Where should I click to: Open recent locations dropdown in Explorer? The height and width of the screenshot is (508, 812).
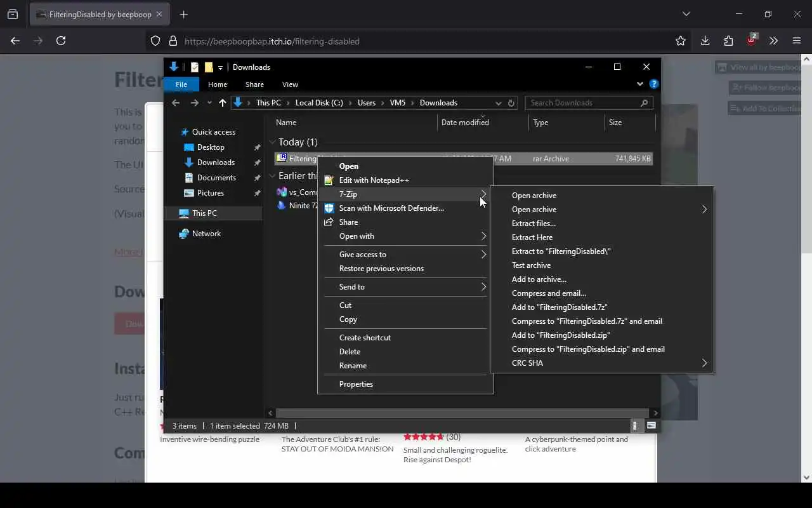coord(209,103)
